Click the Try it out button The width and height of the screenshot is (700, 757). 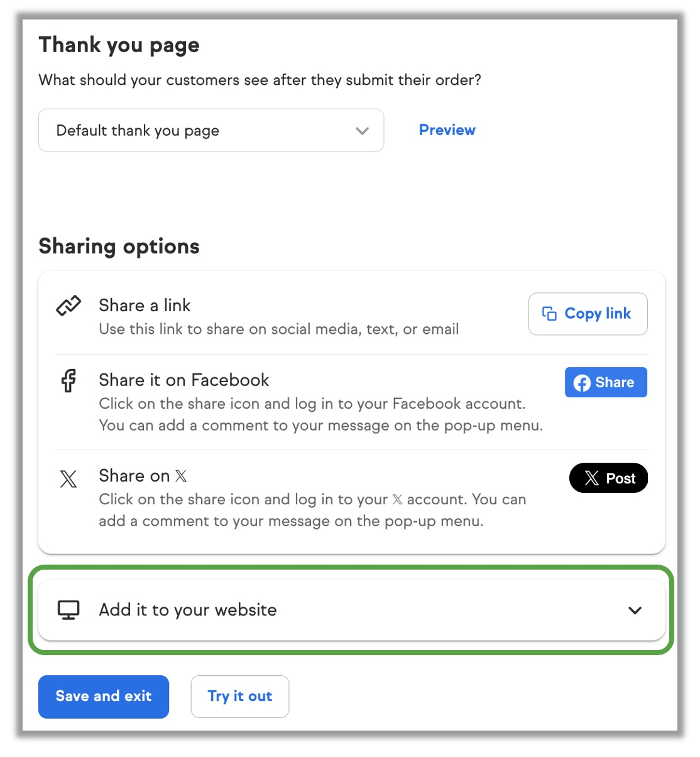(x=239, y=696)
